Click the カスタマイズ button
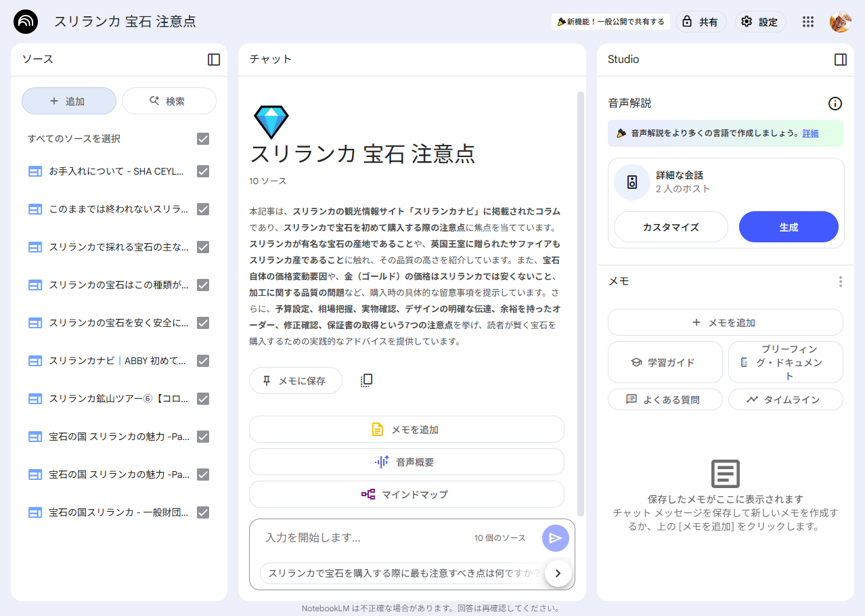The height and width of the screenshot is (616, 865). point(671,227)
